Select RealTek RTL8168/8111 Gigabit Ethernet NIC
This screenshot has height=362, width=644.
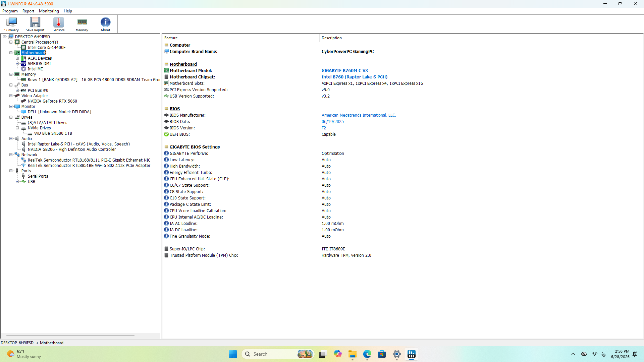(x=89, y=160)
